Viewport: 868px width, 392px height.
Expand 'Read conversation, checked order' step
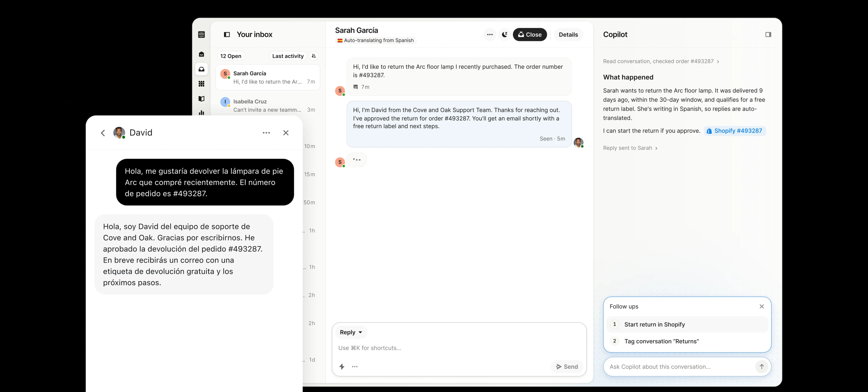coord(661,61)
